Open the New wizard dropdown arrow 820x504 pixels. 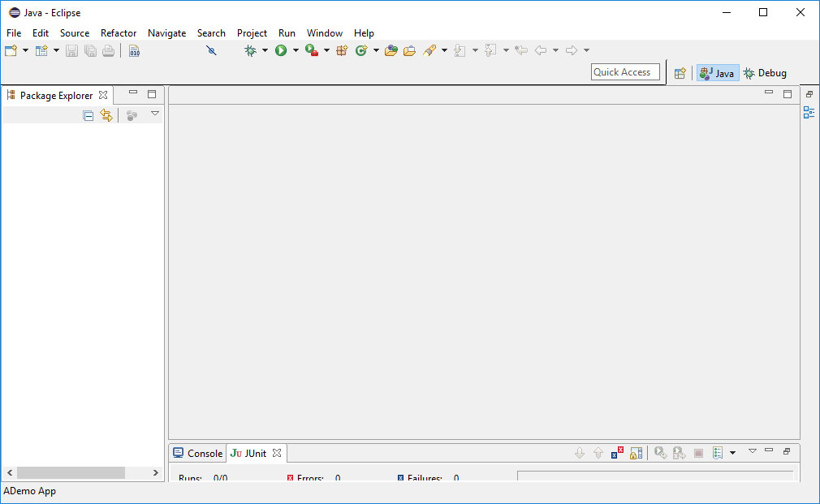pos(25,50)
